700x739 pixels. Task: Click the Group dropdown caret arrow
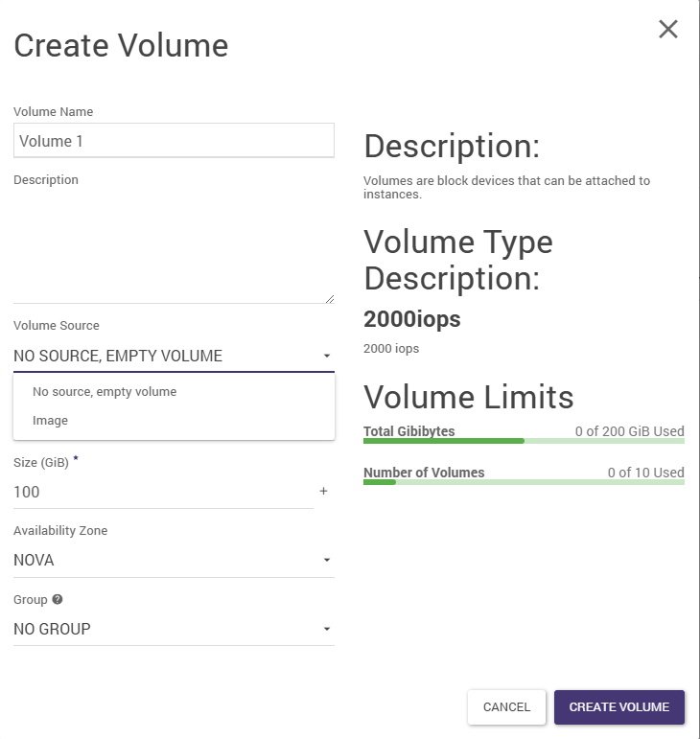point(326,630)
